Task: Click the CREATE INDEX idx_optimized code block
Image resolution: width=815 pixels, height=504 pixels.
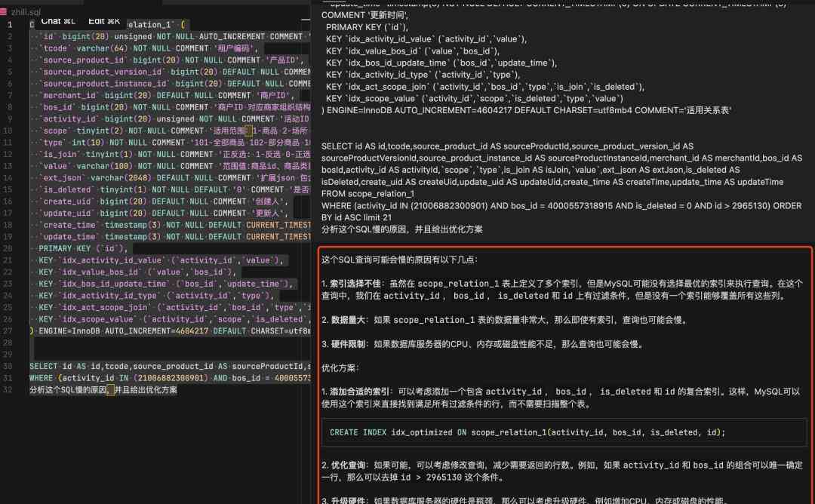Action: point(564,432)
